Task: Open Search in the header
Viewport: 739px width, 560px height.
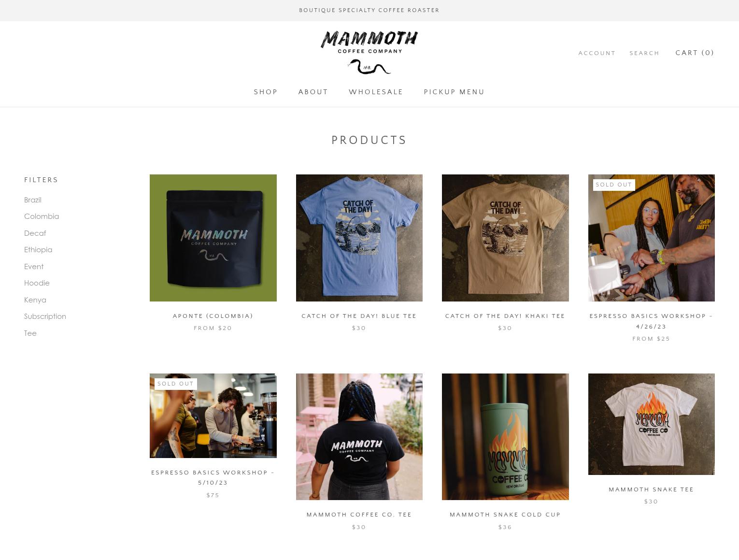Action: click(644, 53)
